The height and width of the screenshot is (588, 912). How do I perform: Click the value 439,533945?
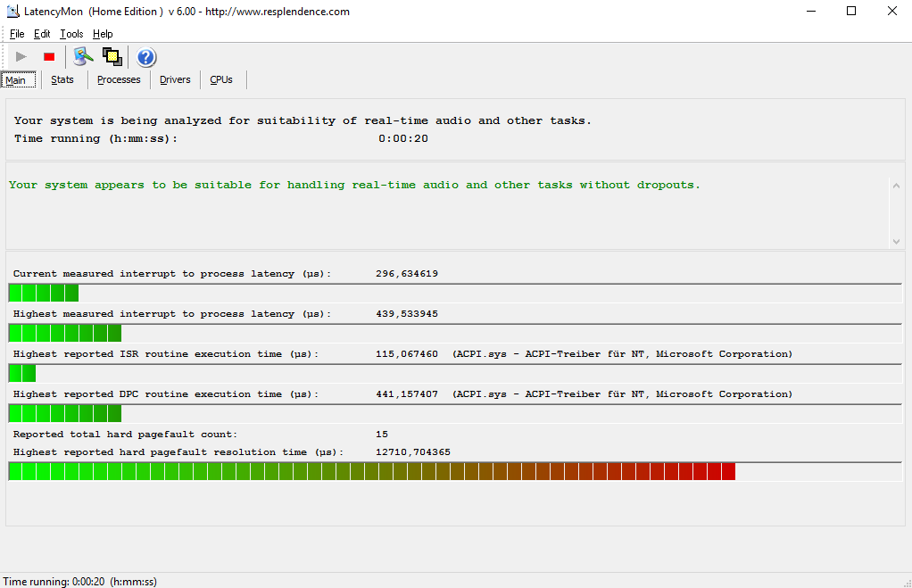[407, 313]
